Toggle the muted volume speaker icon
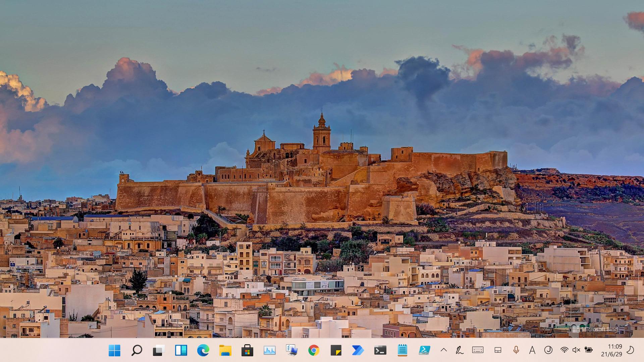Viewport: 644px width, 362px height. (x=576, y=350)
